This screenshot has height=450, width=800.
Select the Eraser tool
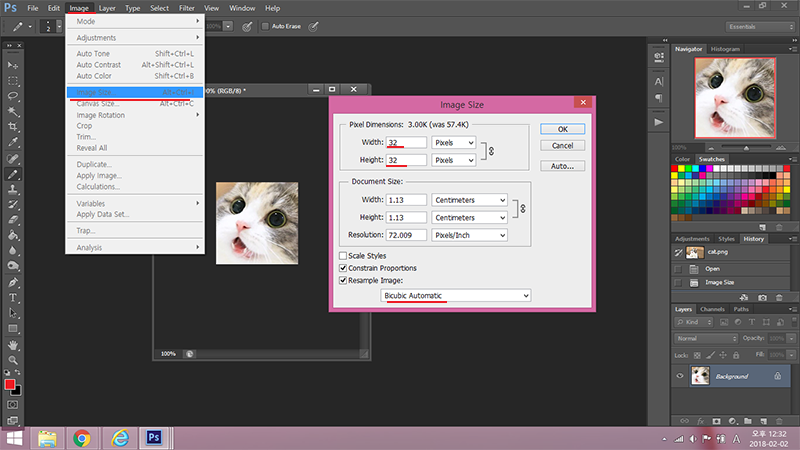(13, 220)
